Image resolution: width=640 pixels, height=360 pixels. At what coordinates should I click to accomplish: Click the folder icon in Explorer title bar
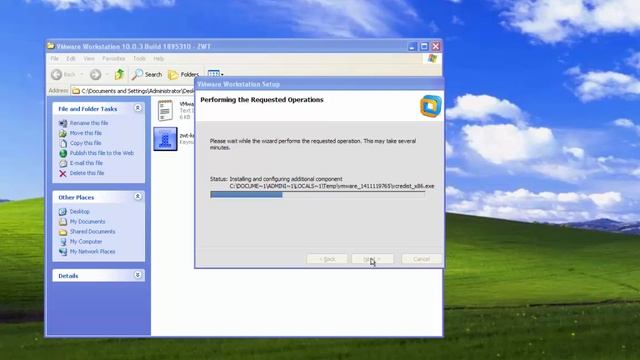(x=51, y=46)
